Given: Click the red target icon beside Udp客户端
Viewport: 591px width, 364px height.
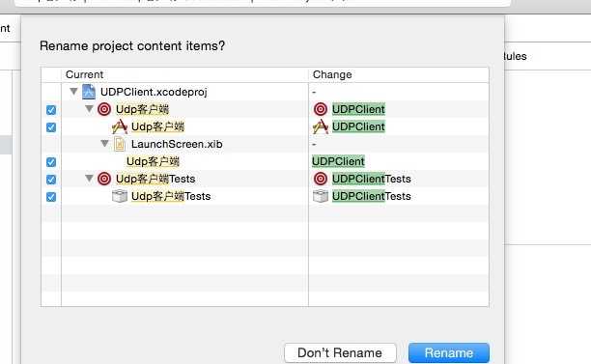Looking at the screenshot, I should click(x=104, y=109).
